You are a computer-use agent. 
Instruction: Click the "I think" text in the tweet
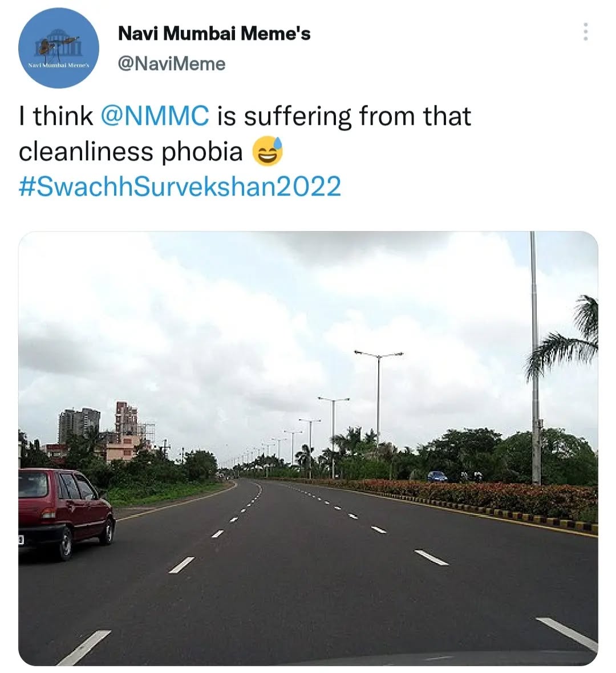(x=55, y=116)
